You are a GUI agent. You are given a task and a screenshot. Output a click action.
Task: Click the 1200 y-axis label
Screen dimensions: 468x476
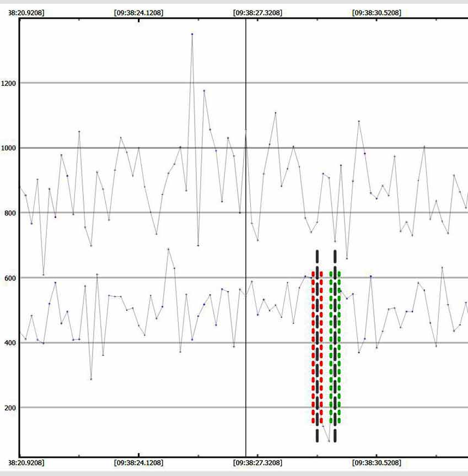point(8,83)
